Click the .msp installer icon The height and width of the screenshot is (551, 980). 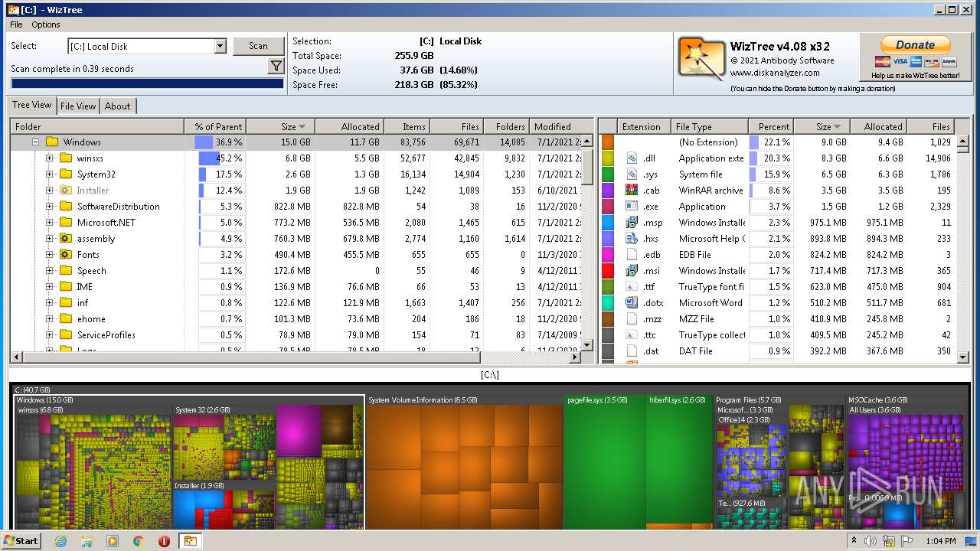(632, 223)
